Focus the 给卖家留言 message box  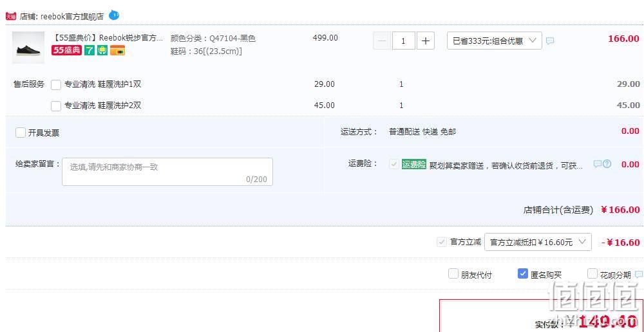167,172
